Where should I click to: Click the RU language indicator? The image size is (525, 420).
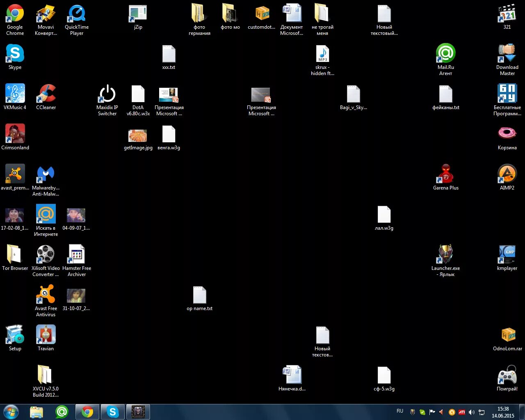400,411
